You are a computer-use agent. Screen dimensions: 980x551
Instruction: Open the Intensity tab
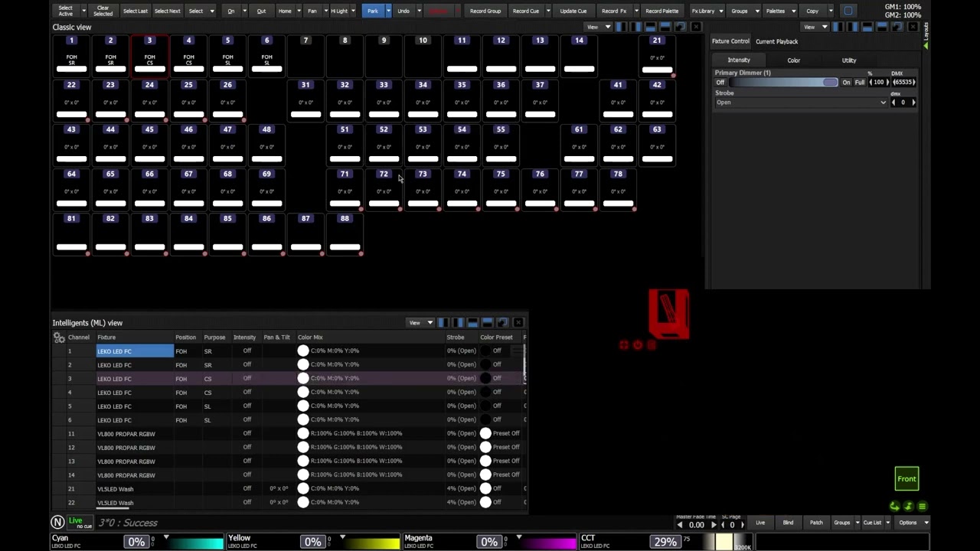click(x=739, y=60)
